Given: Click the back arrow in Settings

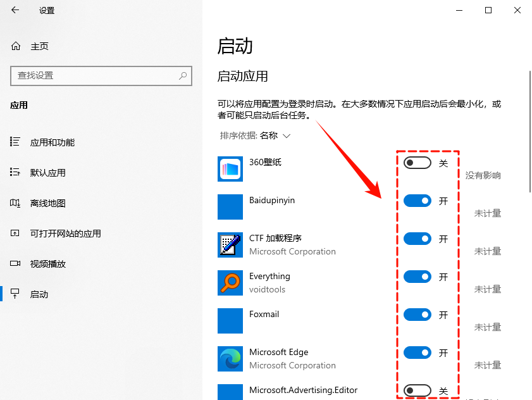Looking at the screenshot, I should [x=15, y=10].
